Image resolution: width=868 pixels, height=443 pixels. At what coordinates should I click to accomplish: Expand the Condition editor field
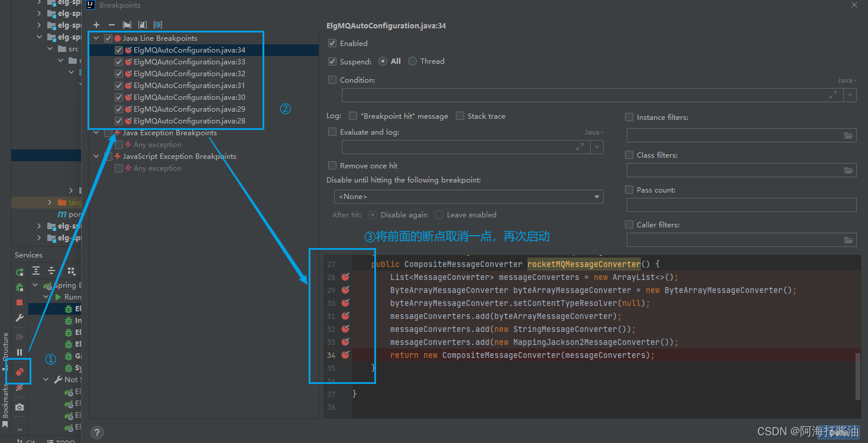pos(833,95)
